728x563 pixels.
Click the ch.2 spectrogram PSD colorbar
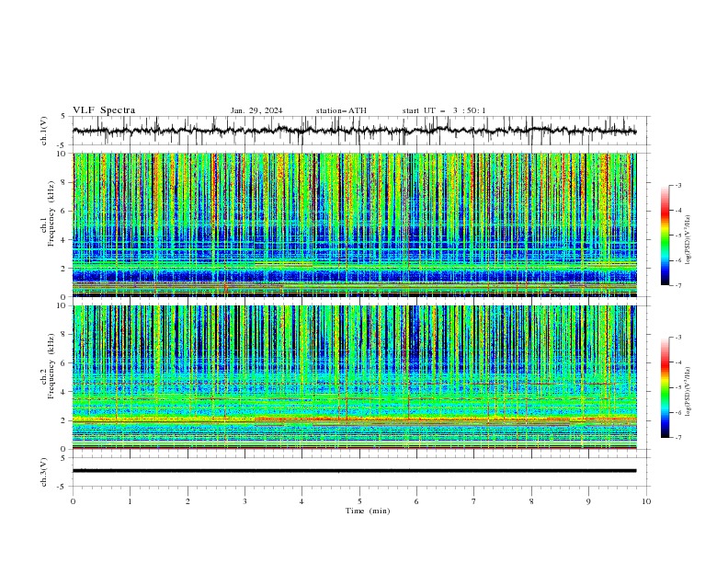665,387
